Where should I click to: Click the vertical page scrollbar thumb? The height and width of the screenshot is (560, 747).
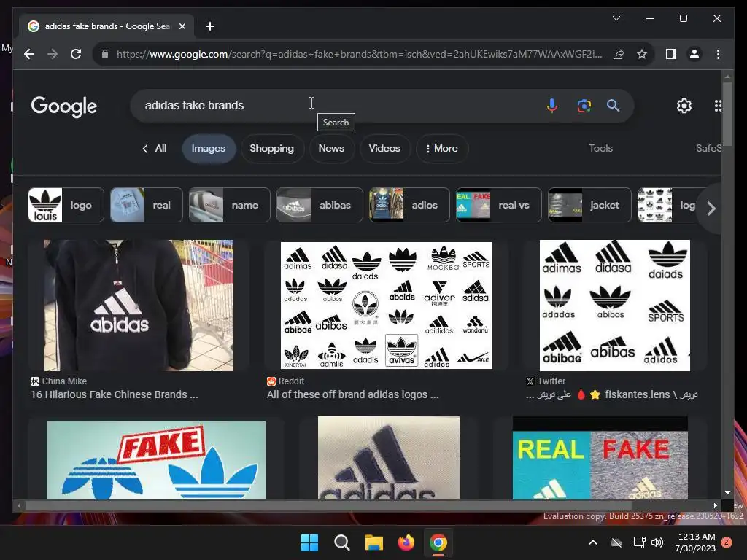(727, 113)
